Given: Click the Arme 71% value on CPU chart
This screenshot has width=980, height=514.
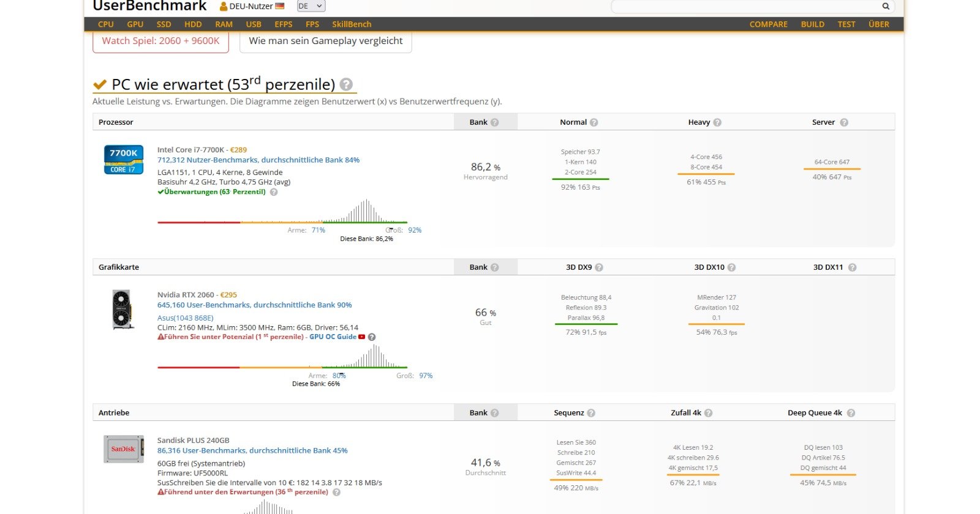Looking at the screenshot, I should tap(318, 230).
